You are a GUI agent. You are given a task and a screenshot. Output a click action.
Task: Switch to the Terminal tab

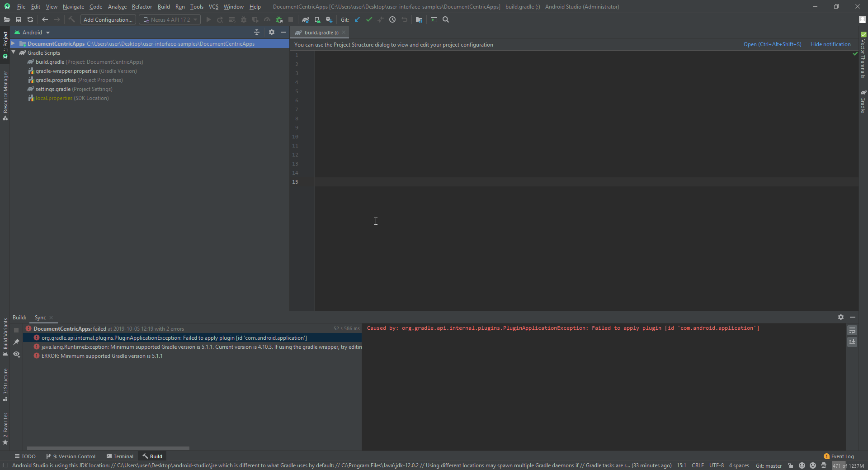(x=120, y=456)
